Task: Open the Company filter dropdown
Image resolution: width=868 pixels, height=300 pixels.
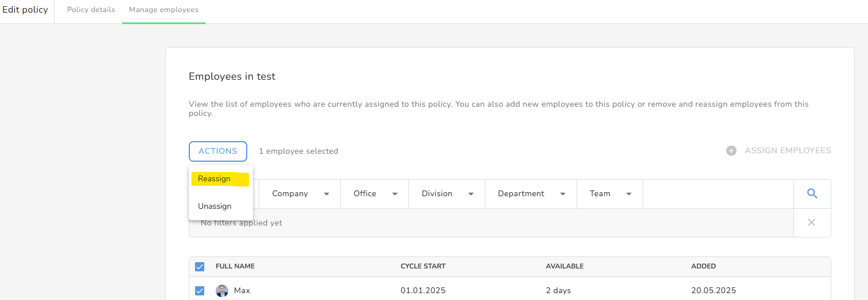Action: 300,194
